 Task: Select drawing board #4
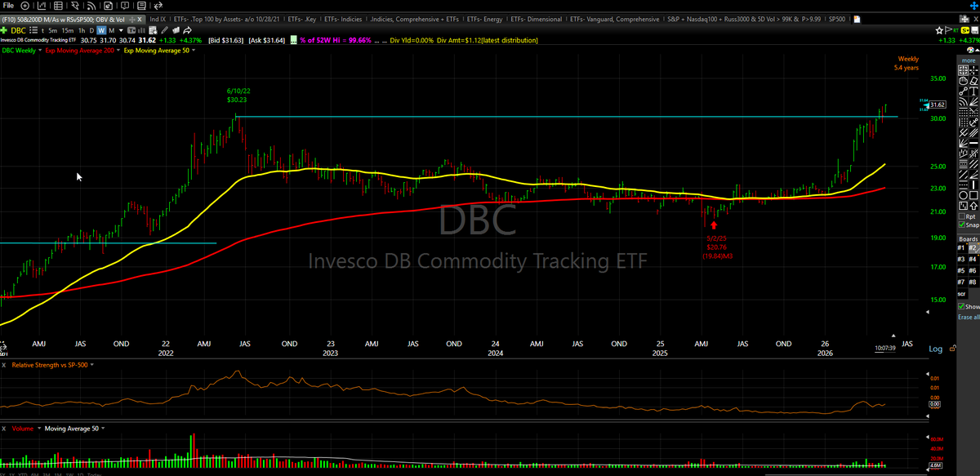(x=973, y=259)
